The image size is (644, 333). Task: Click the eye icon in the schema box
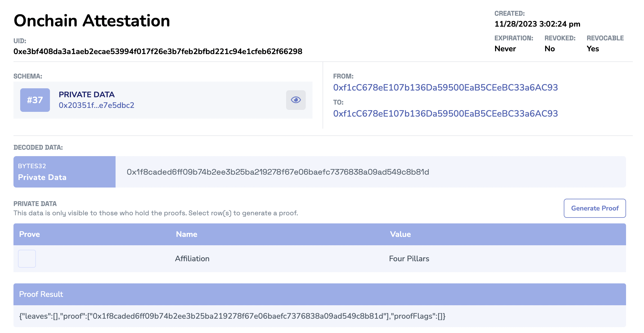(x=296, y=100)
